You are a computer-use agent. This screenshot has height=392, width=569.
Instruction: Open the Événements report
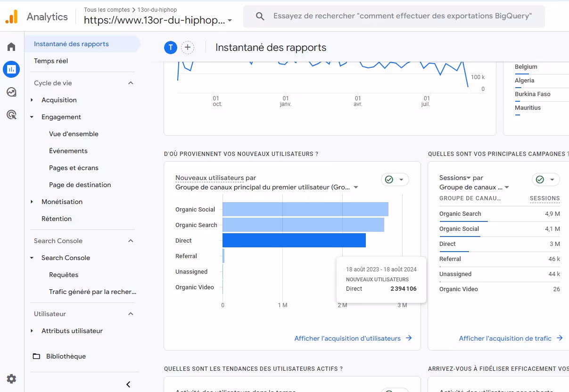click(x=68, y=151)
